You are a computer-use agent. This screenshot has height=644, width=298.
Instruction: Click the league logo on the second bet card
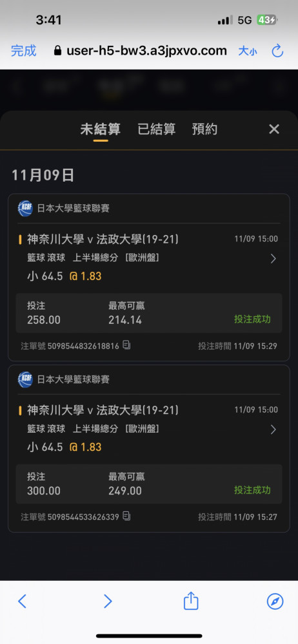25,379
